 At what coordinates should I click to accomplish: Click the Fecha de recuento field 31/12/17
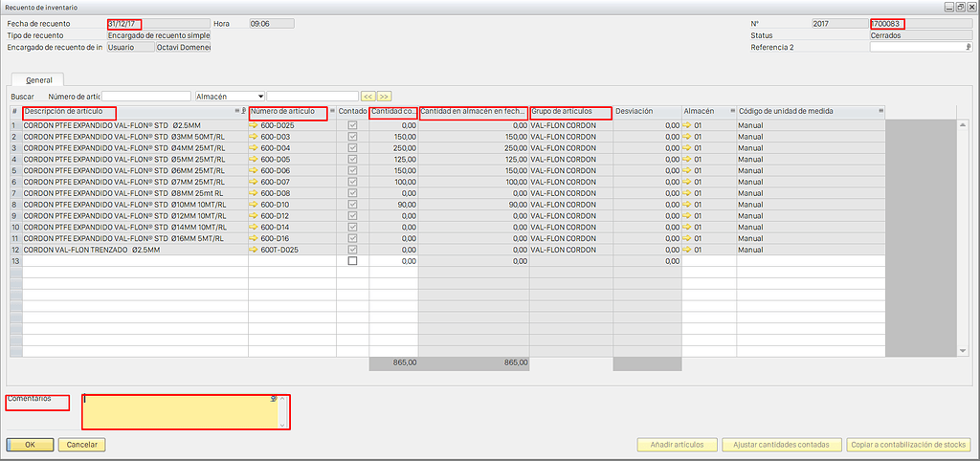158,24
